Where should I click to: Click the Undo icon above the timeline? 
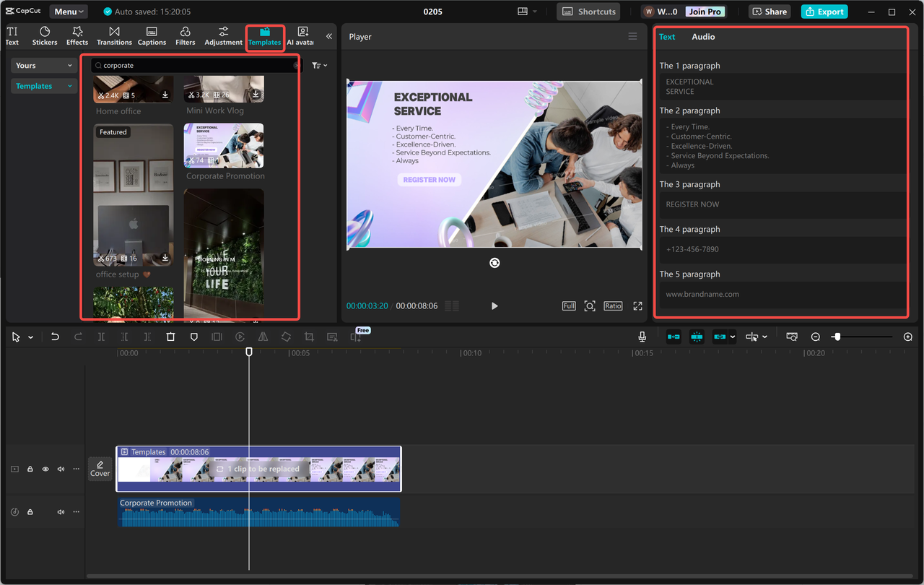[55, 337]
